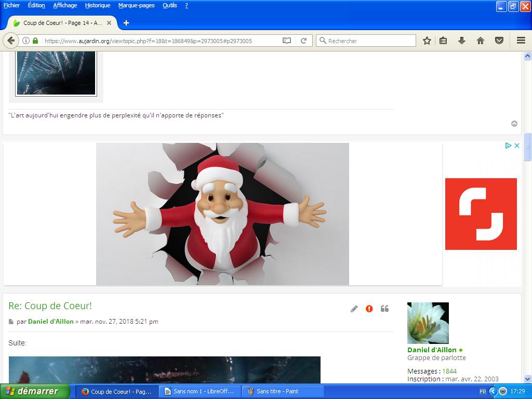Open the downloads arrow icon
The width and height of the screenshot is (532, 399).
[x=461, y=41]
